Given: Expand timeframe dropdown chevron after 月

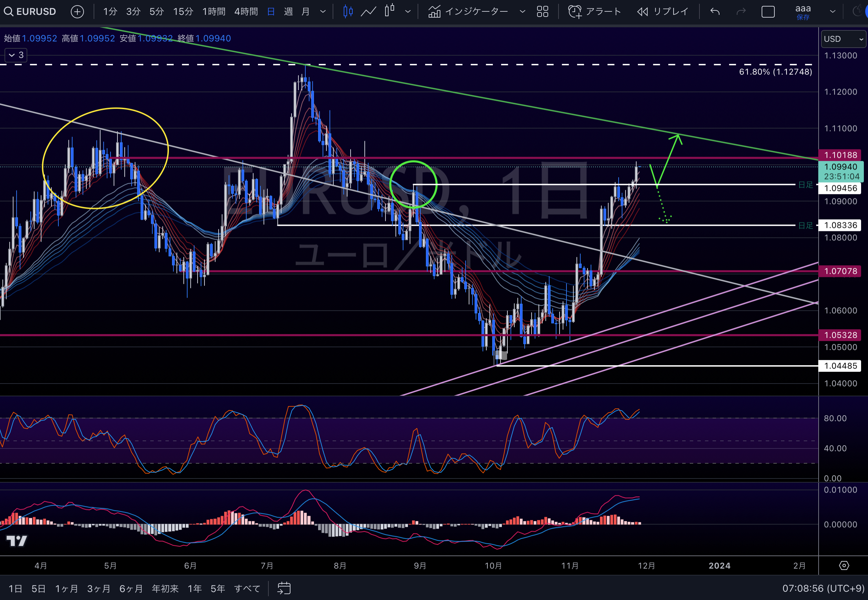Looking at the screenshot, I should 323,12.
